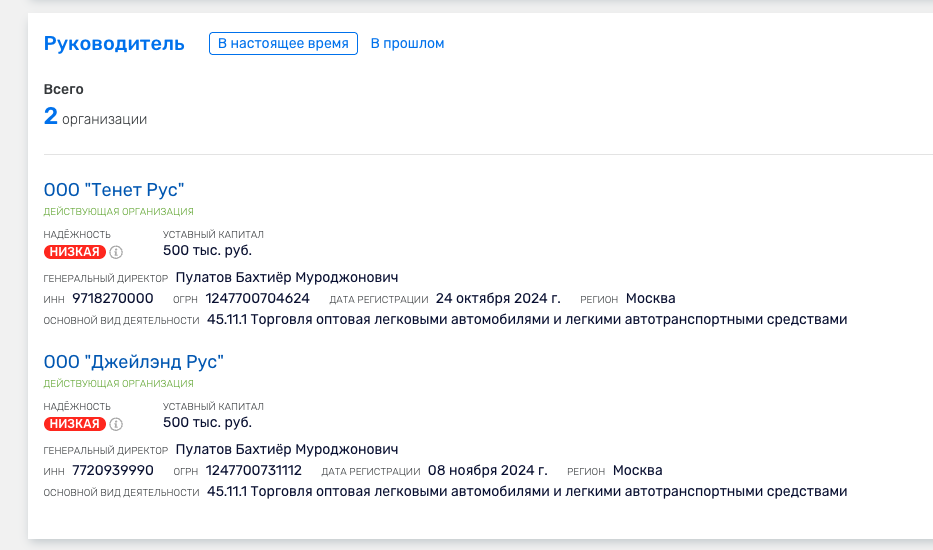Viewport: 933px width, 550px height.
Task: Select the INN number 7720939990
Action: [113, 471]
